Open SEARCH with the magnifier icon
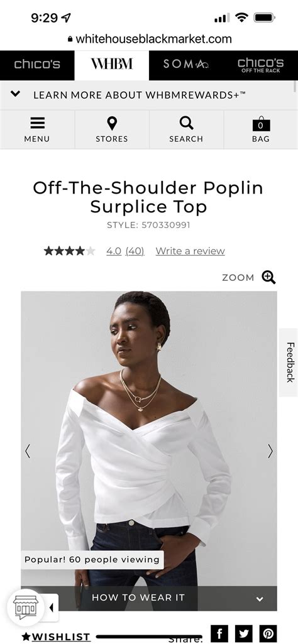 (x=186, y=123)
